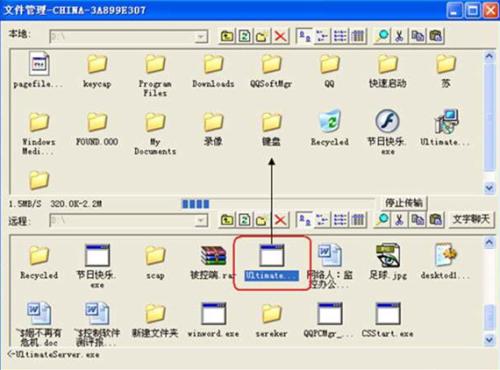Select the 苏 folder
This screenshot has height=370, width=500.
[446, 71]
